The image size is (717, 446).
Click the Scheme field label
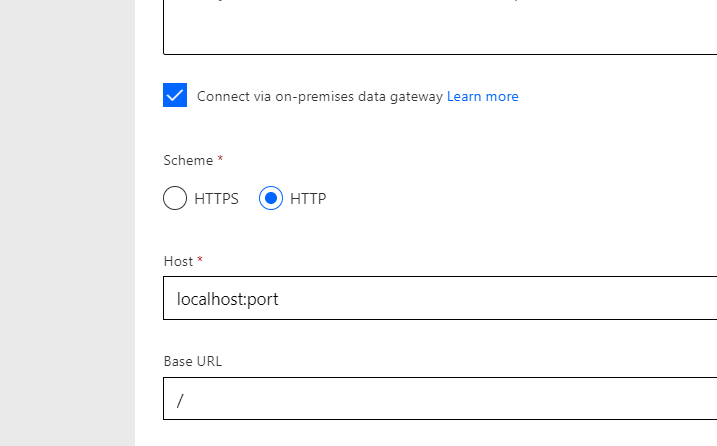[188, 160]
